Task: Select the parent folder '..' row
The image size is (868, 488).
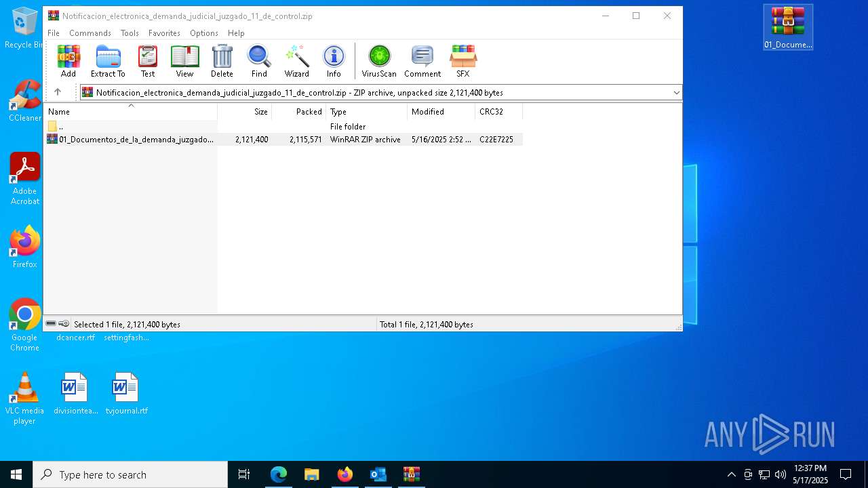Action: [x=283, y=127]
